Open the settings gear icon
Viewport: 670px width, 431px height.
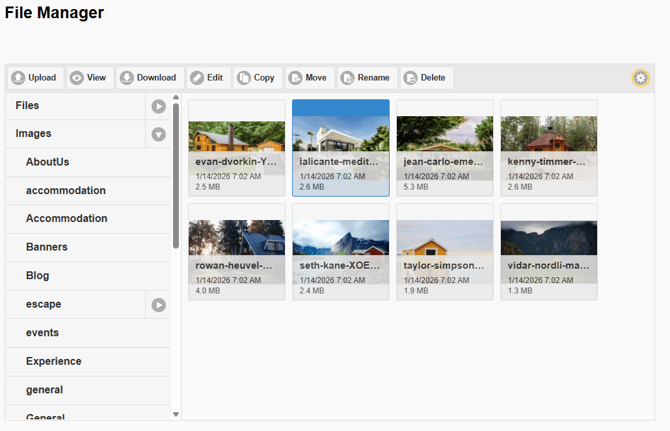640,78
